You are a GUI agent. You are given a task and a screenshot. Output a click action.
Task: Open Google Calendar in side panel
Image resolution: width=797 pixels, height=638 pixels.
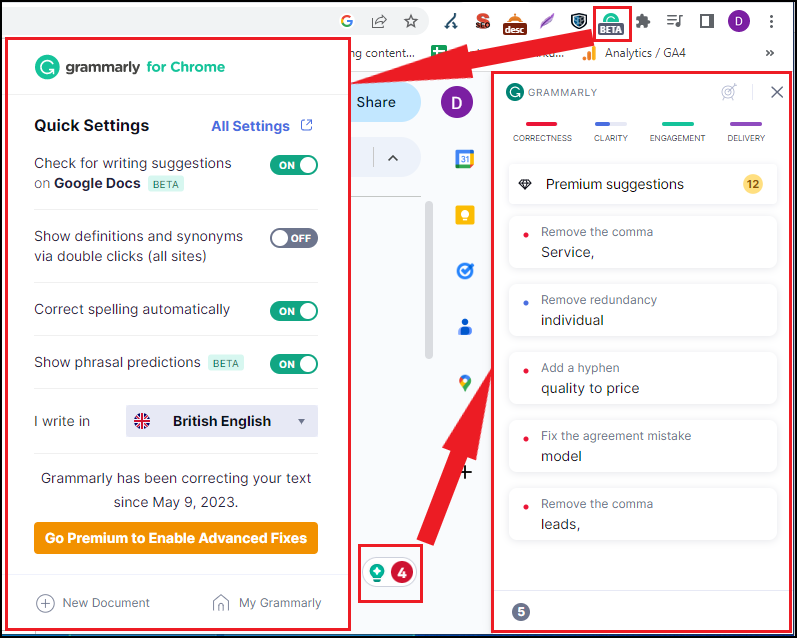464,158
